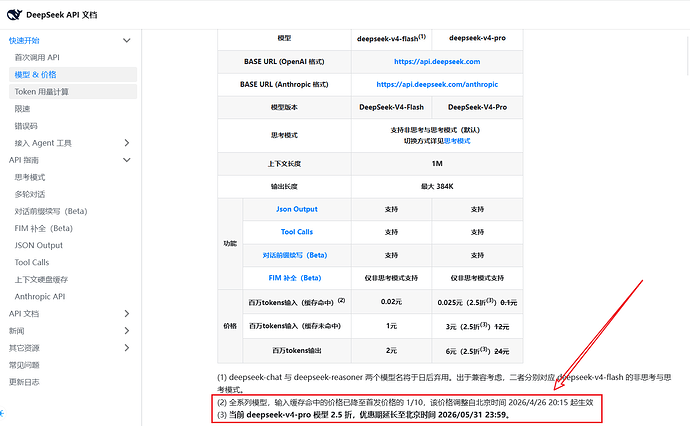This screenshot has height=426, width=690.
Task: Open 思考模式 sidebar item
Action: 30,177
